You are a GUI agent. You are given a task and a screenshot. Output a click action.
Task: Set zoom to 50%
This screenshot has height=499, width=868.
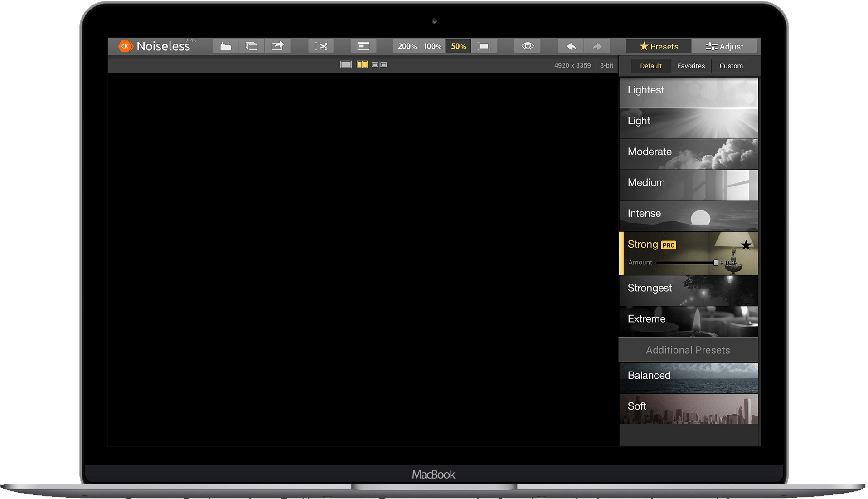[x=458, y=46]
